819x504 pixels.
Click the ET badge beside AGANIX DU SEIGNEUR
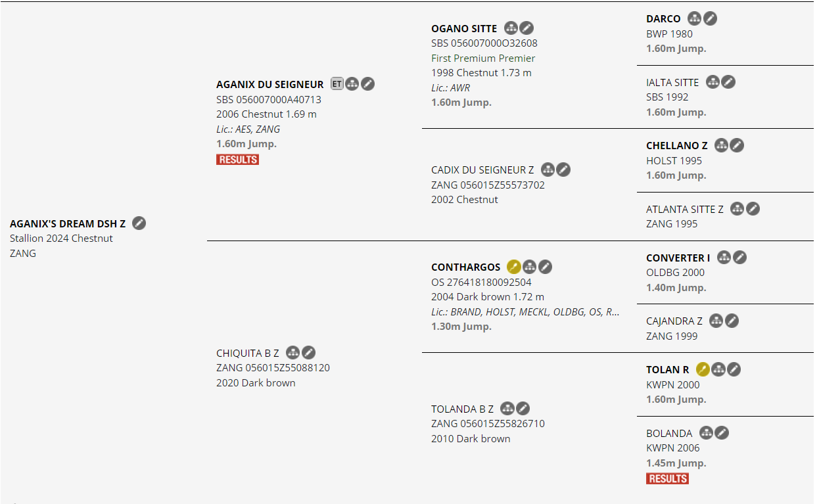point(337,84)
